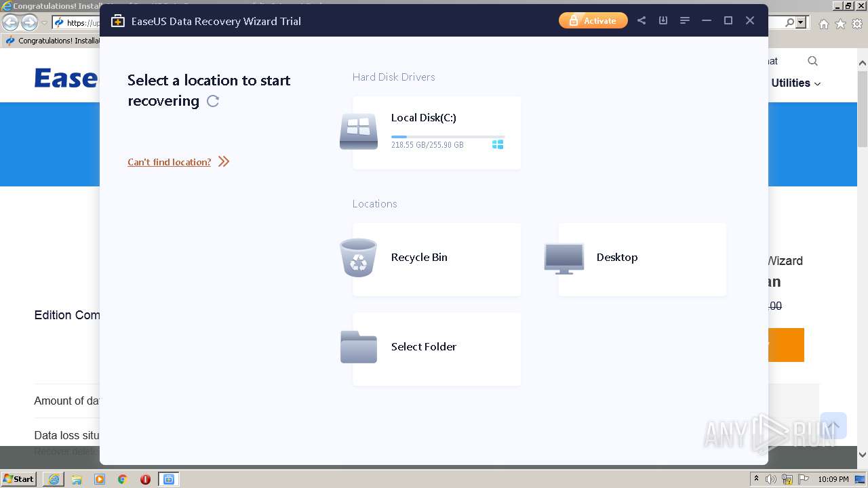Viewport: 868px width, 488px height.
Task: Choose Recycle Bin location
Action: pyautogui.click(x=437, y=259)
